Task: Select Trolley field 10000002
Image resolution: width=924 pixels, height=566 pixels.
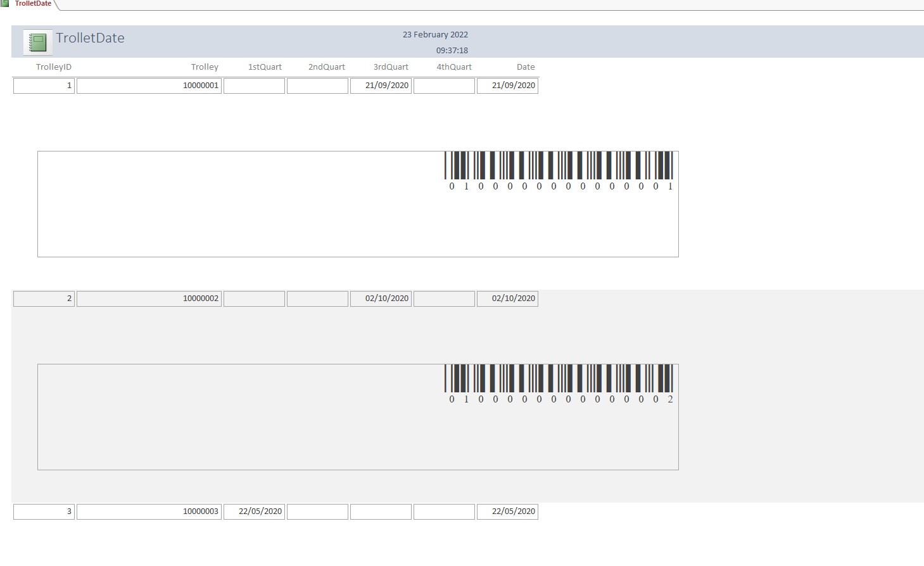Action: (x=149, y=299)
